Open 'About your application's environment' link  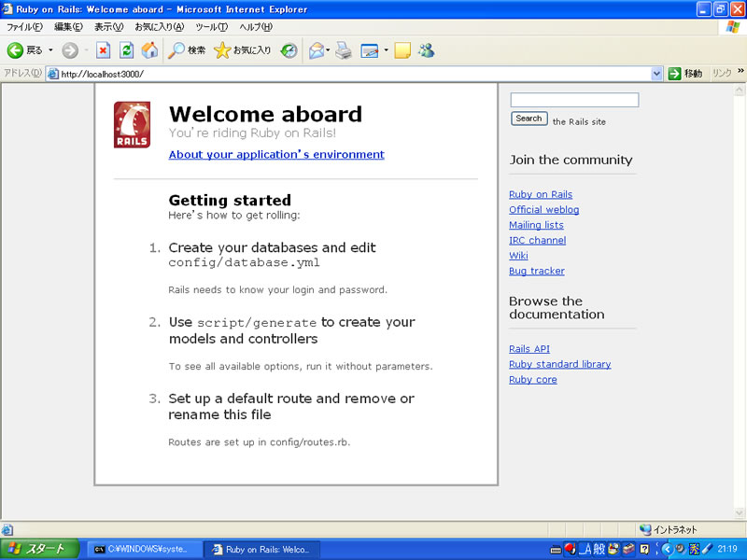pos(276,155)
